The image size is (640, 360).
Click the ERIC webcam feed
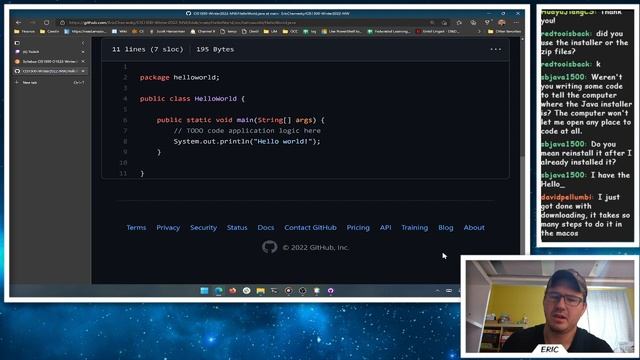coord(550,306)
